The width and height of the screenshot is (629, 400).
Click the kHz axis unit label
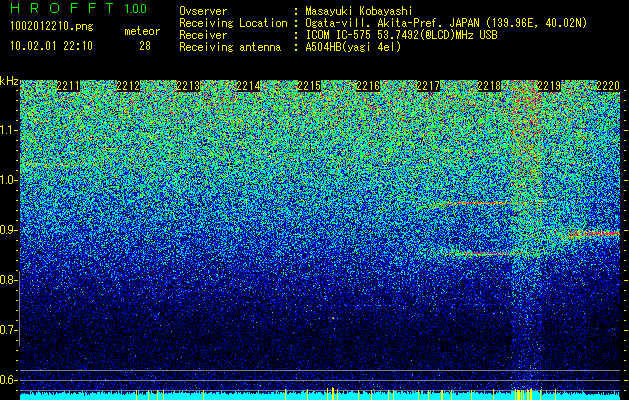pos(9,81)
